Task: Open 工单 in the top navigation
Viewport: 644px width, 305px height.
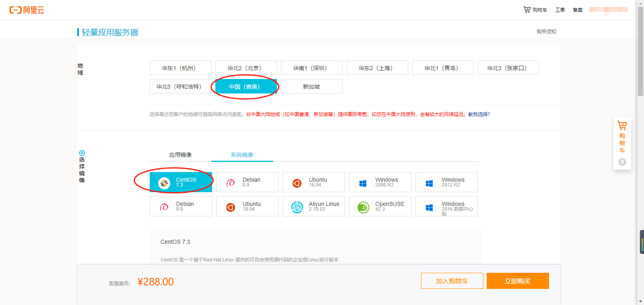Action: pyautogui.click(x=560, y=10)
